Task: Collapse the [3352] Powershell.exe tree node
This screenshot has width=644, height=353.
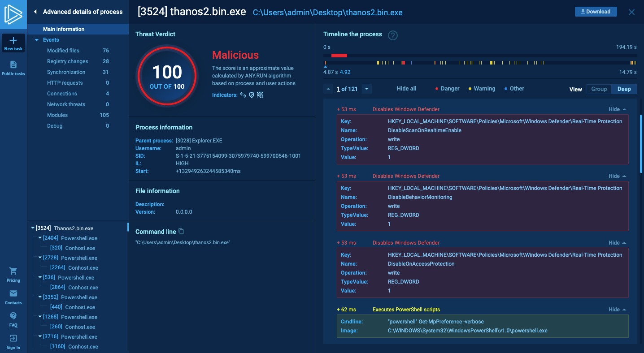Action: [x=40, y=297]
